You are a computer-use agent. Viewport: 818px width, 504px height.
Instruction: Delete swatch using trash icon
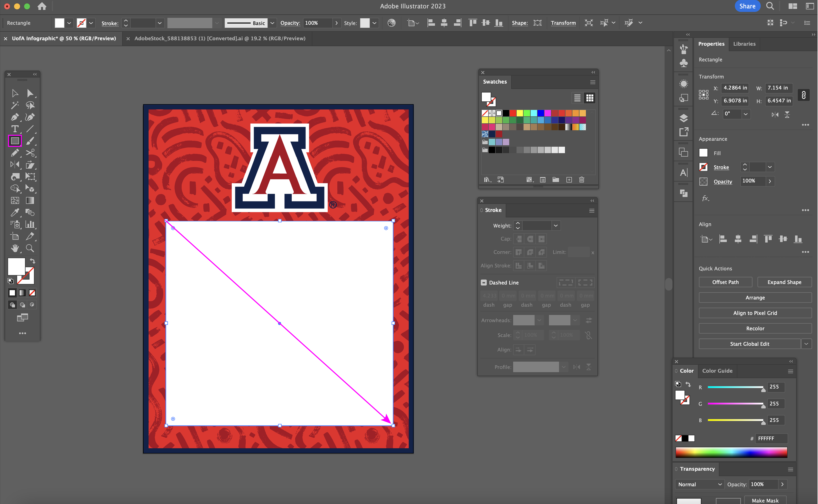pos(582,180)
